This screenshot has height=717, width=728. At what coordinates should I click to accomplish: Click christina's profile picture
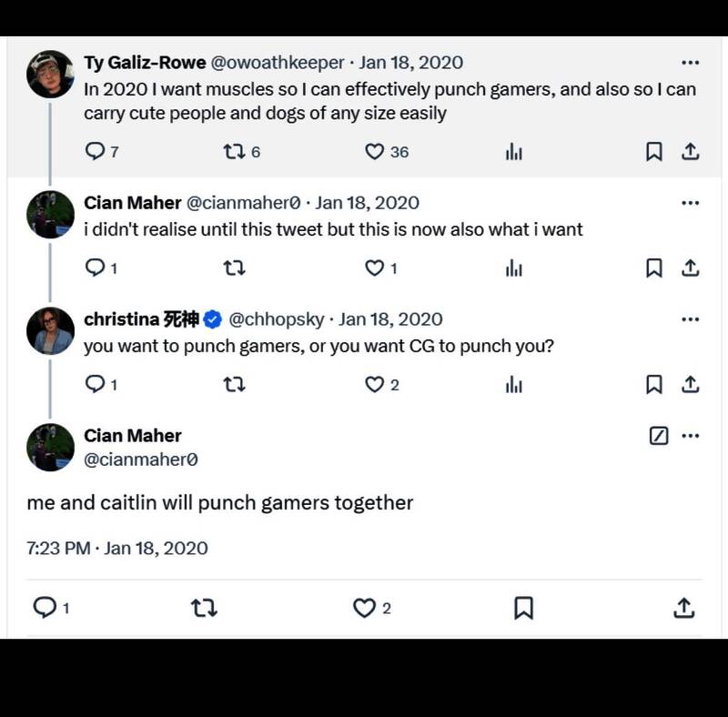(50, 330)
